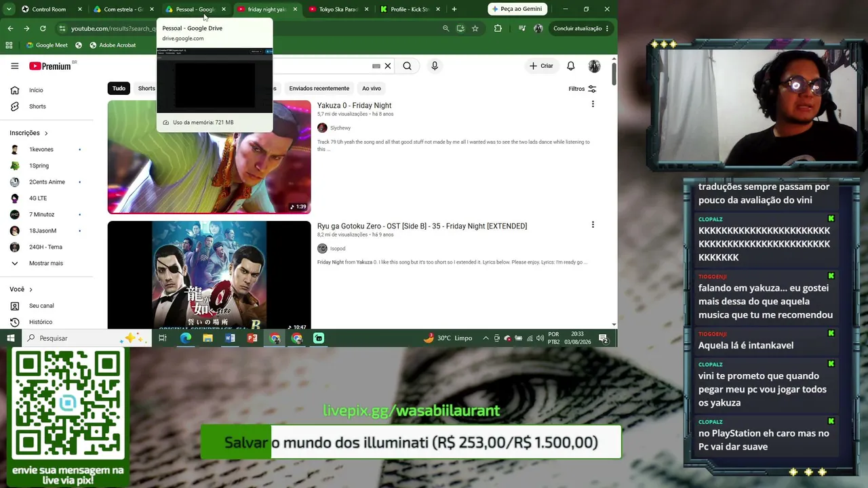Switch to the Profile - Kick tab
This screenshot has width=868, height=488.
pyautogui.click(x=410, y=9)
